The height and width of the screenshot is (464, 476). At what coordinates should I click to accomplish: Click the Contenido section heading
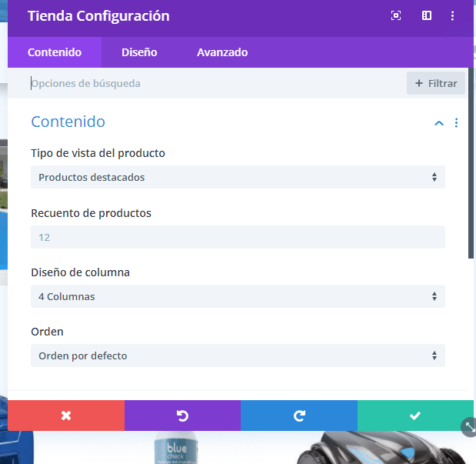(x=68, y=122)
